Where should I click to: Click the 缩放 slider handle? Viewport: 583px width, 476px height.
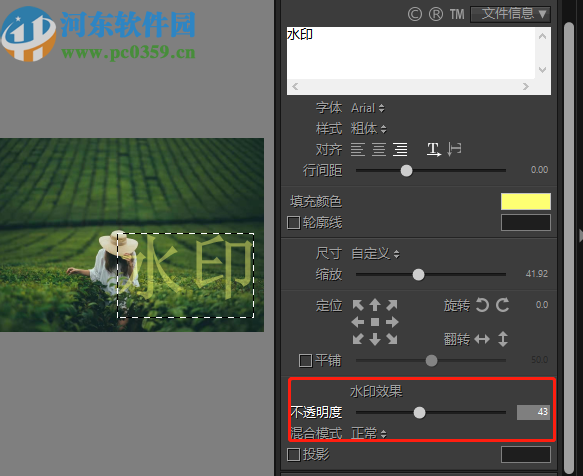[418, 275]
